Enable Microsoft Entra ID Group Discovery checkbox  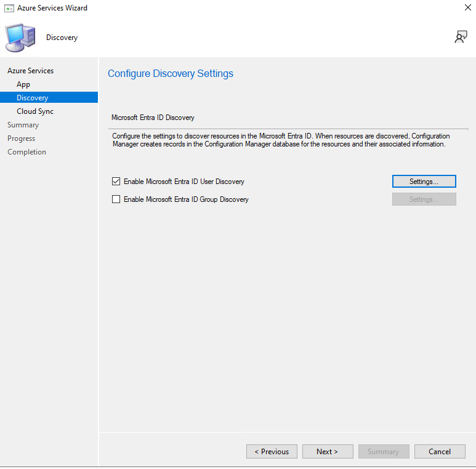pyautogui.click(x=116, y=199)
